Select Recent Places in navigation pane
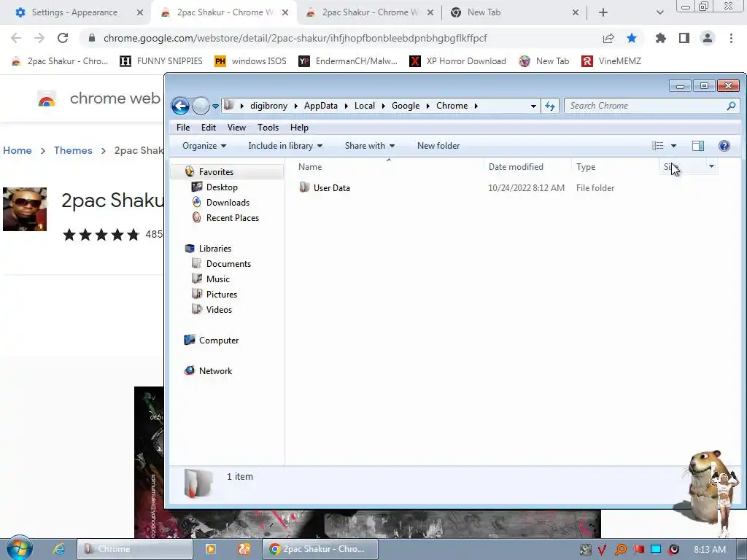This screenshot has height=560, width=747. point(233,217)
